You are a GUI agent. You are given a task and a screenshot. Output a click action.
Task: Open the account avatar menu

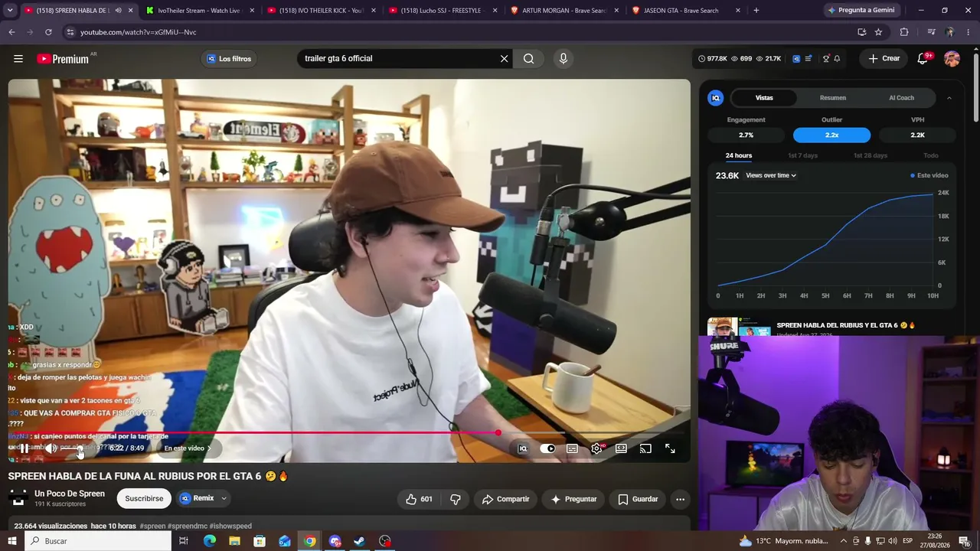point(952,59)
